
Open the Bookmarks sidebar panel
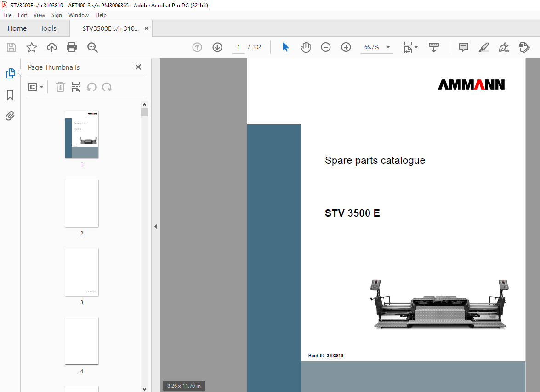(10, 95)
